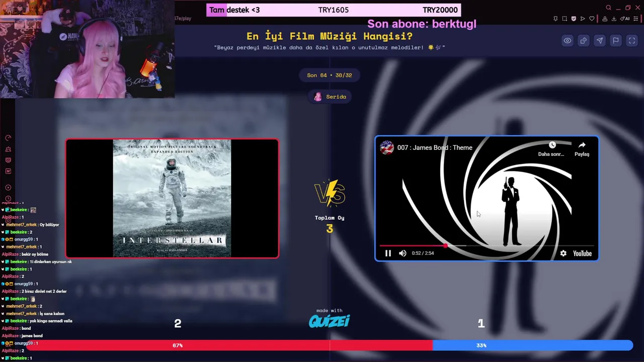Click chat message 'yok kingo sarmadı valla'

pyautogui.click(x=51, y=321)
